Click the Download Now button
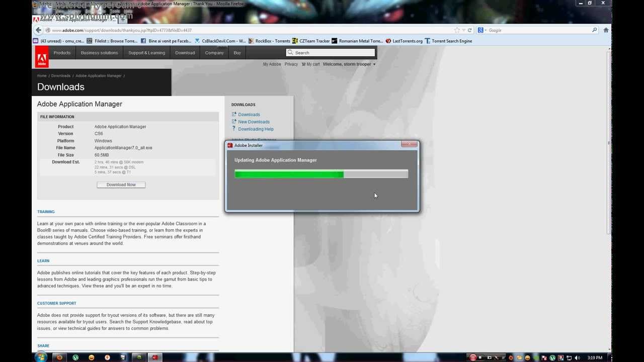This screenshot has height=362, width=644. [x=121, y=185]
